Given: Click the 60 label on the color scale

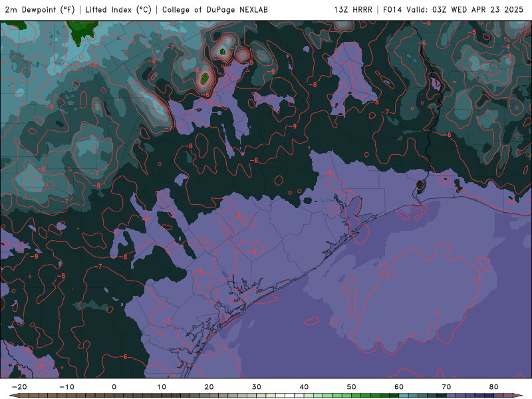Looking at the screenshot, I should point(399,387).
